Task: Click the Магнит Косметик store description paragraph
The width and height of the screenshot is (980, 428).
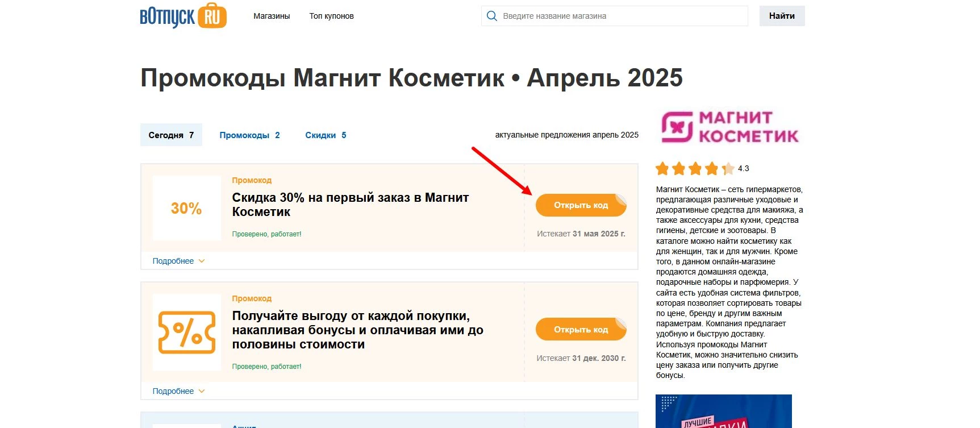Action: click(729, 282)
